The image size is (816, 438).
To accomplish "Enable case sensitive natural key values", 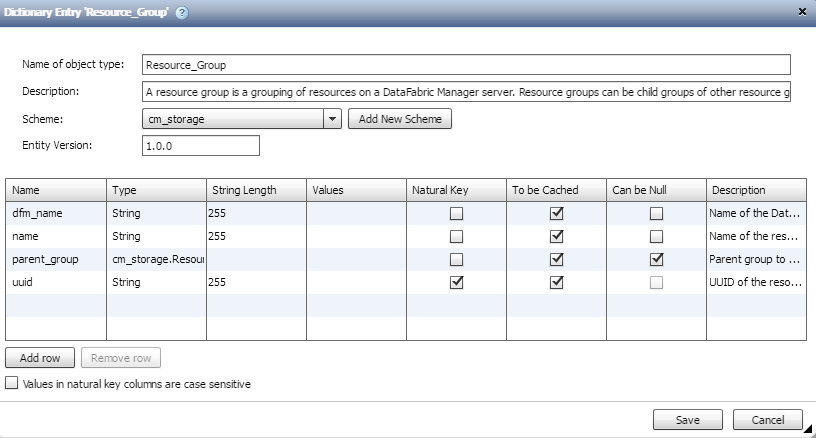I will click(12, 383).
